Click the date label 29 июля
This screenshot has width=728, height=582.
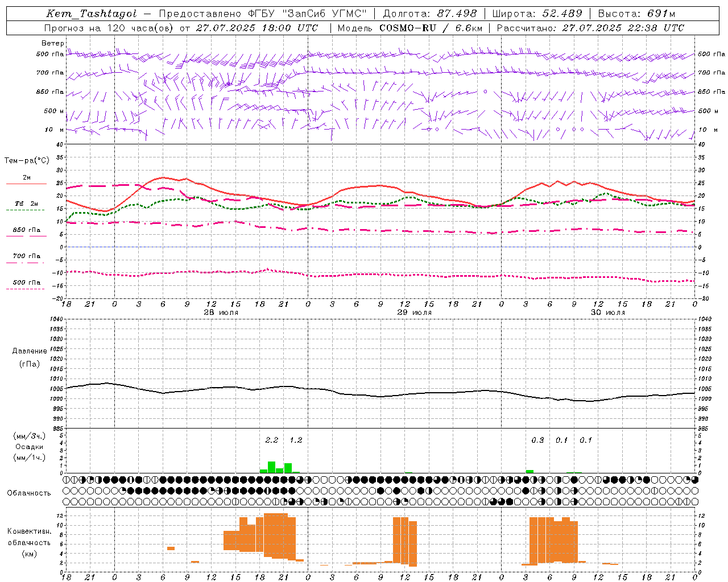[x=414, y=313]
